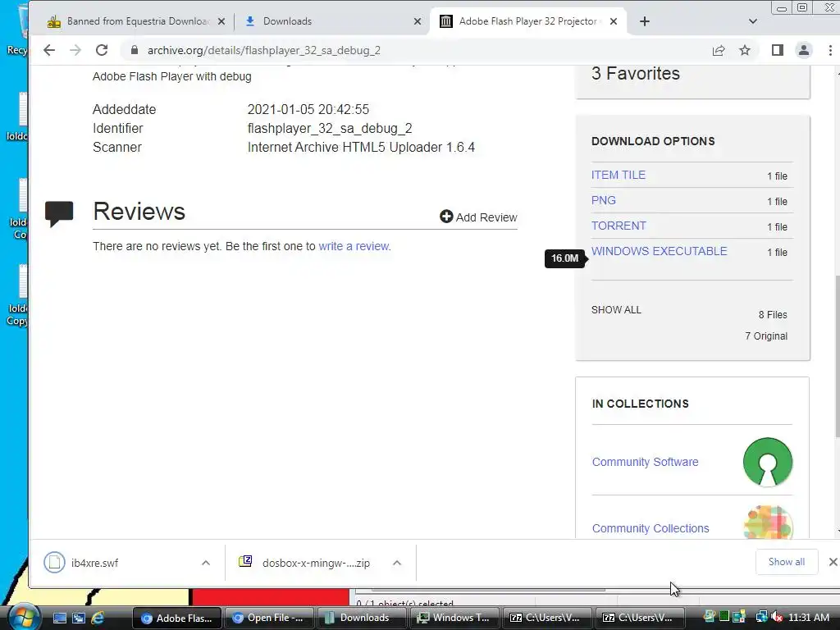Click the Reviews speech bubble icon
The image size is (840, 630).
tap(59, 213)
